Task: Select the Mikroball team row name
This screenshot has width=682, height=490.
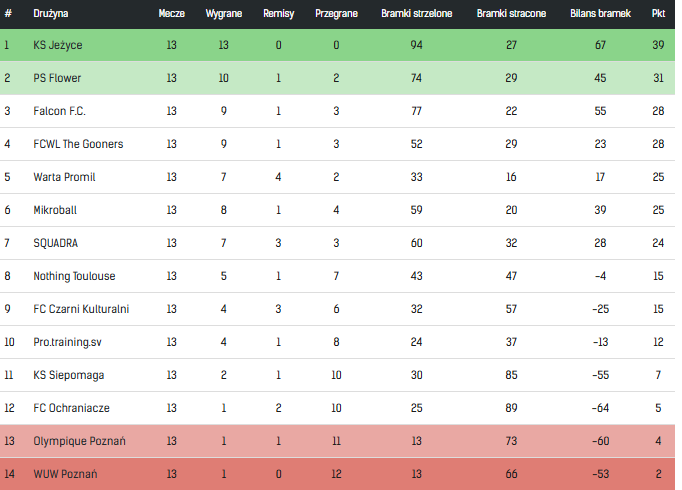Action: [55, 210]
